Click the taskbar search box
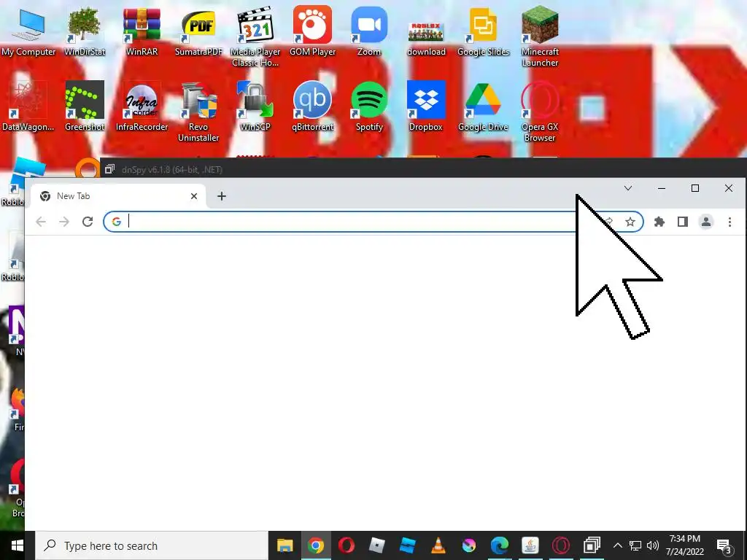 click(152, 545)
